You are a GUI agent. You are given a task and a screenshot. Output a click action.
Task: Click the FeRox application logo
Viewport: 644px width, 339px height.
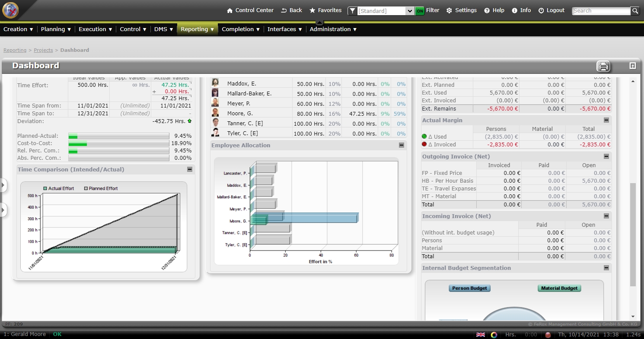pos(10,10)
